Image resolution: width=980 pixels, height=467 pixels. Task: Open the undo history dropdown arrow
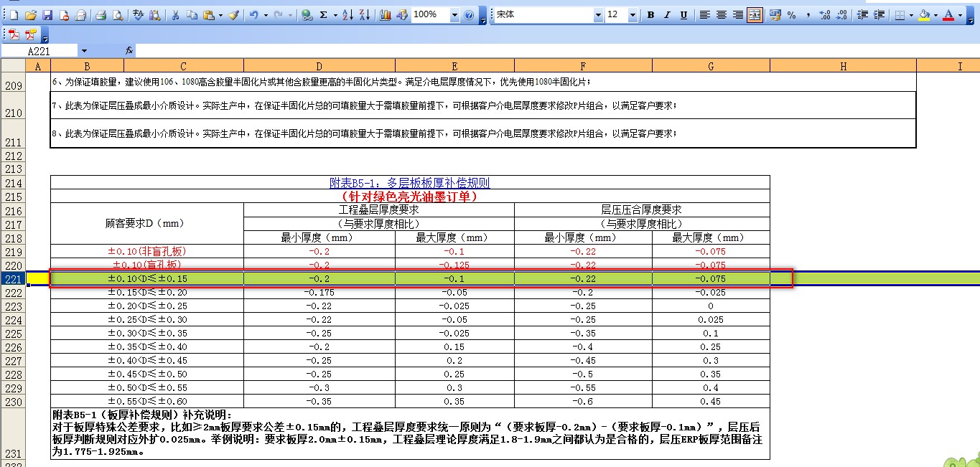point(266,15)
